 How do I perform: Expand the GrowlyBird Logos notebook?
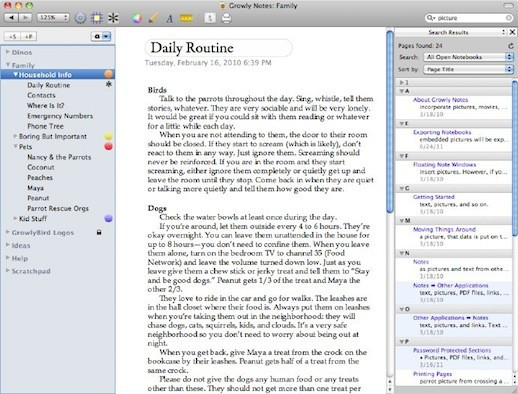(8, 232)
